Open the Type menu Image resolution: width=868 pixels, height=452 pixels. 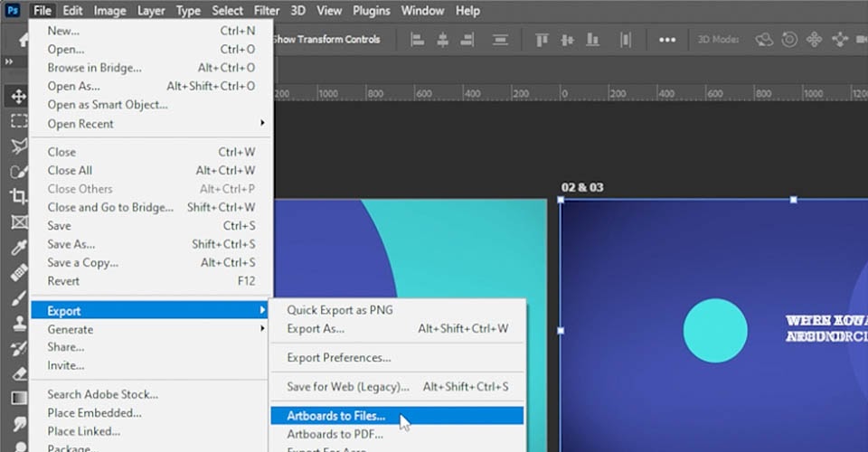pos(188,11)
